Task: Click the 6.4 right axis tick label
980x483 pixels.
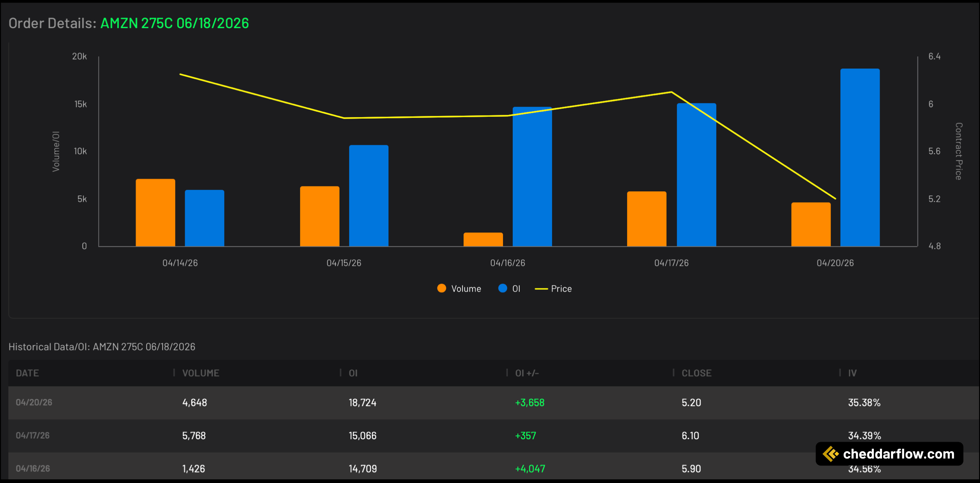Action: (x=934, y=56)
